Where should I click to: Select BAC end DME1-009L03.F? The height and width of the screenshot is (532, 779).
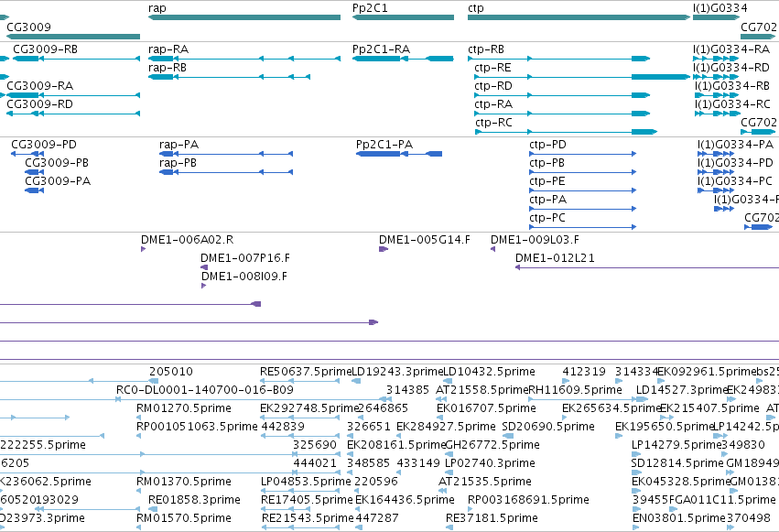pos(492,249)
